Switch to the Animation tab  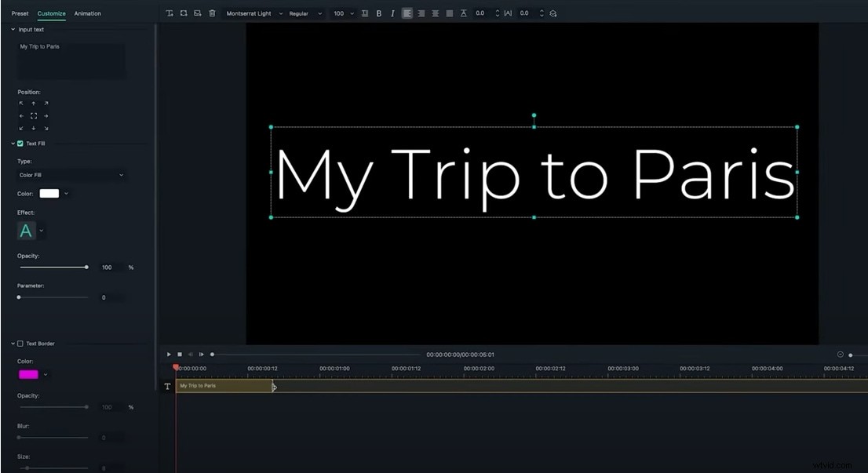[87, 13]
